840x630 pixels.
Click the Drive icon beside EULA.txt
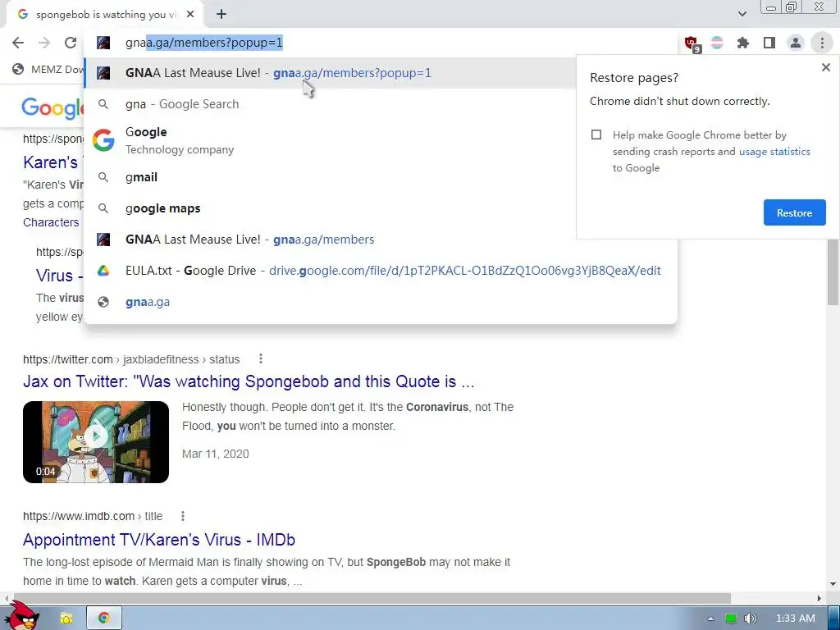[103, 271]
